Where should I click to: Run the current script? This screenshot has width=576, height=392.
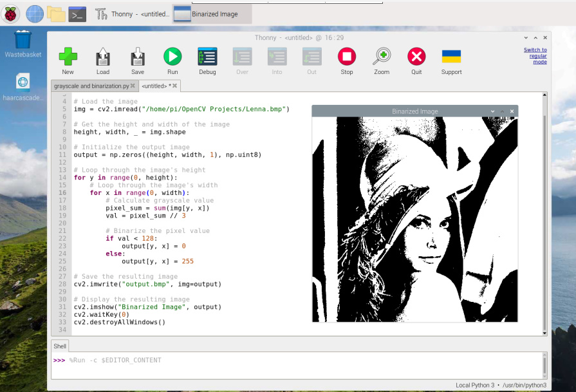click(x=172, y=61)
